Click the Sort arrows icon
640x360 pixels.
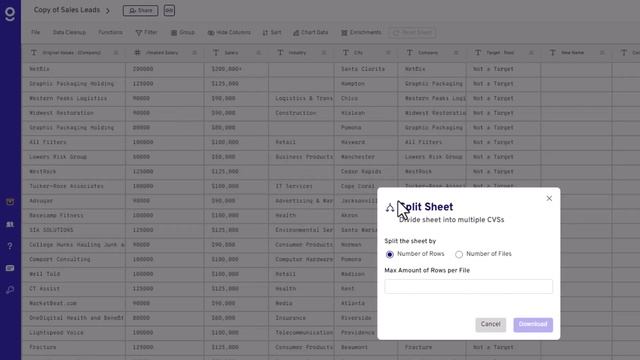pos(265,33)
